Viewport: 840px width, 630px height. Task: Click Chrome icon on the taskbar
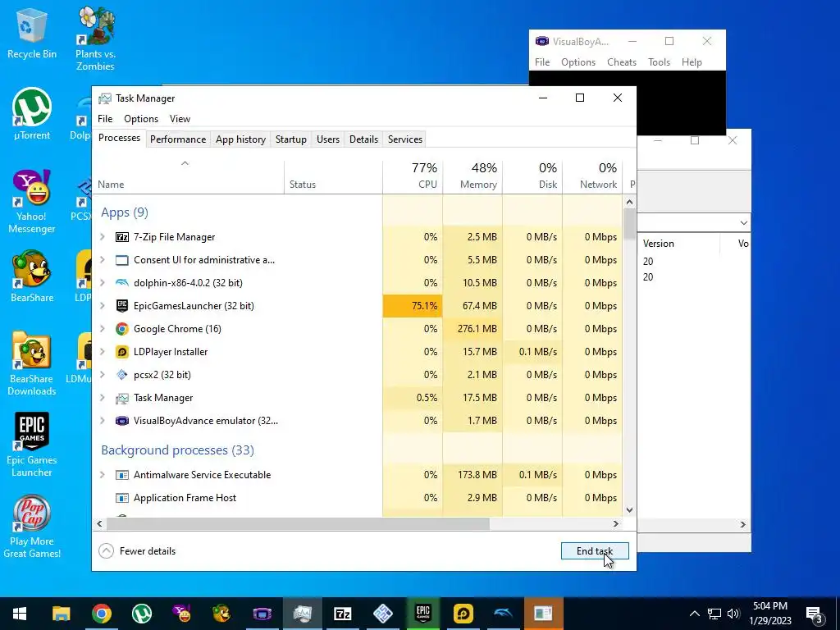pyautogui.click(x=101, y=614)
